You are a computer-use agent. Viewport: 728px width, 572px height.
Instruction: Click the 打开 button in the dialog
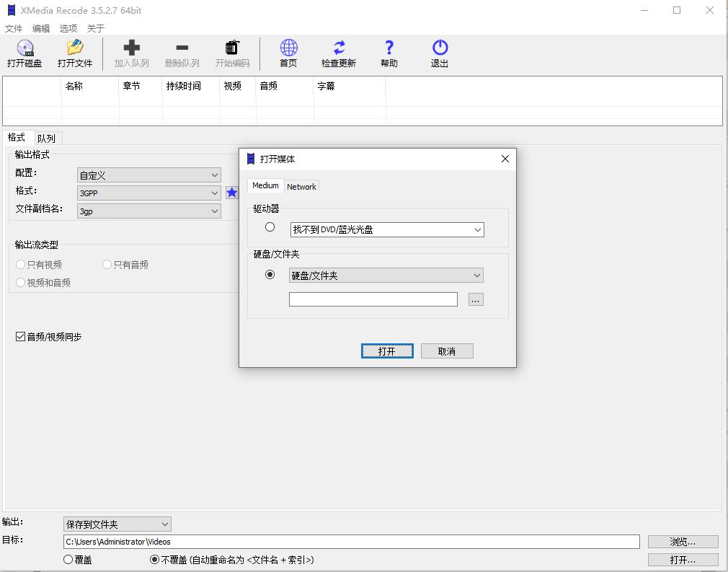[387, 351]
